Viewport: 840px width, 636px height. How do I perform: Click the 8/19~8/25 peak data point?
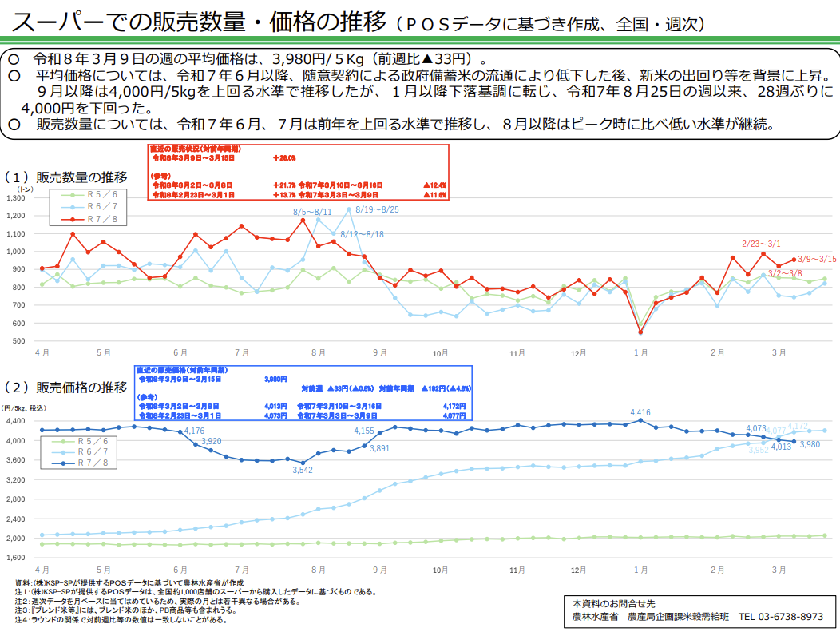[350, 210]
